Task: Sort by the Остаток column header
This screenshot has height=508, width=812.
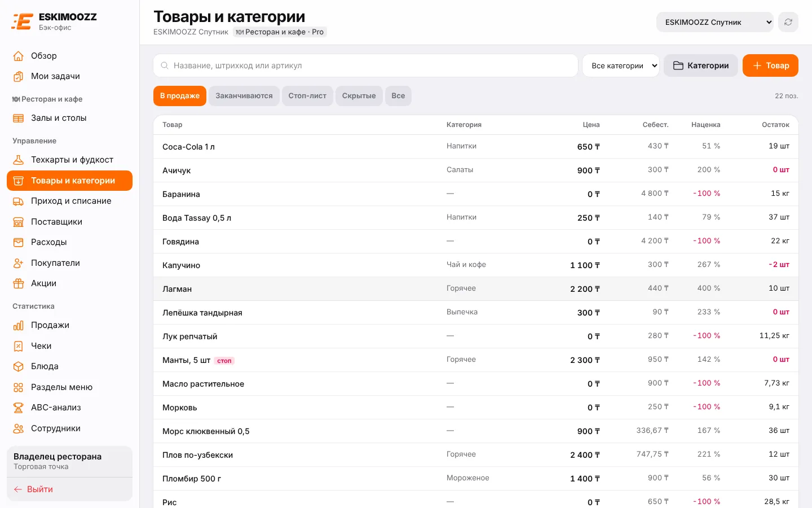Action: [x=775, y=125]
